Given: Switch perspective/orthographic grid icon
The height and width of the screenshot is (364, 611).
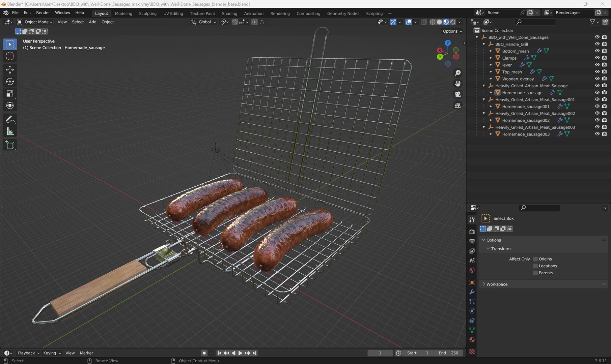Looking at the screenshot, I should click(457, 105).
